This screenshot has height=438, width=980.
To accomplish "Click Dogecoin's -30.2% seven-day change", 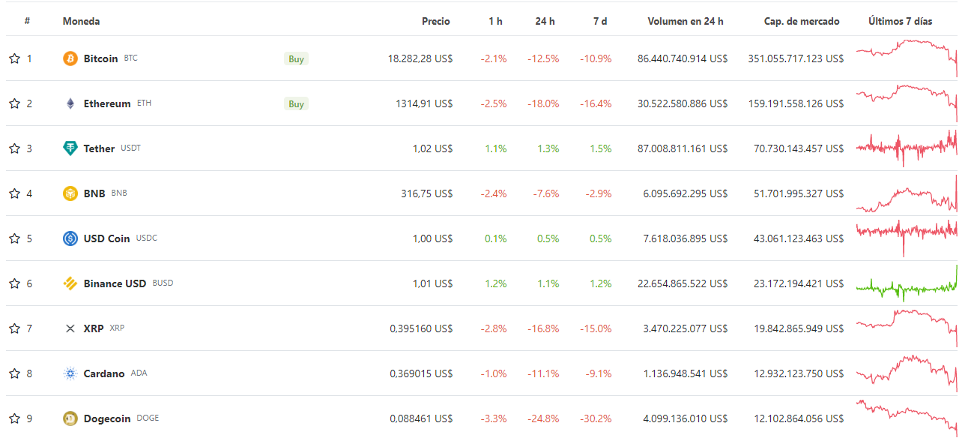I will click(596, 418).
